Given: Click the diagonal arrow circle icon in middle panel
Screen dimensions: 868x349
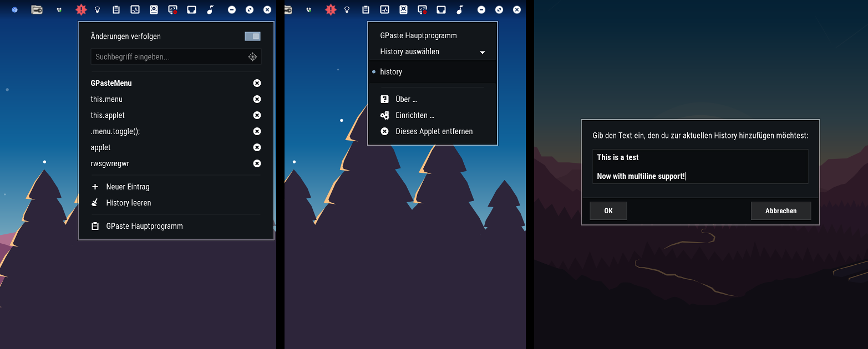Looking at the screenshot, I should pyautogui.click(x=499, y=9).
